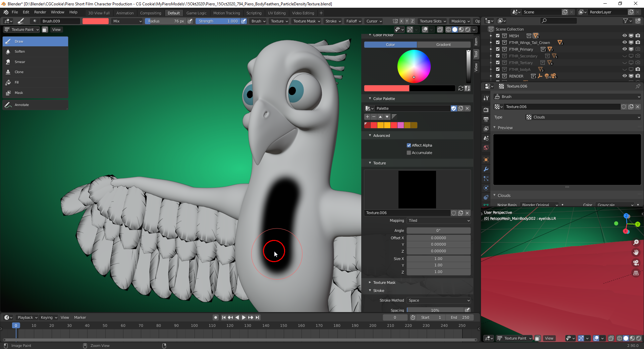Image resolution: width=644 pixels, height=349 pixels.
Task: Expand the Texture Mask panel
Action: tap(384, 283)
